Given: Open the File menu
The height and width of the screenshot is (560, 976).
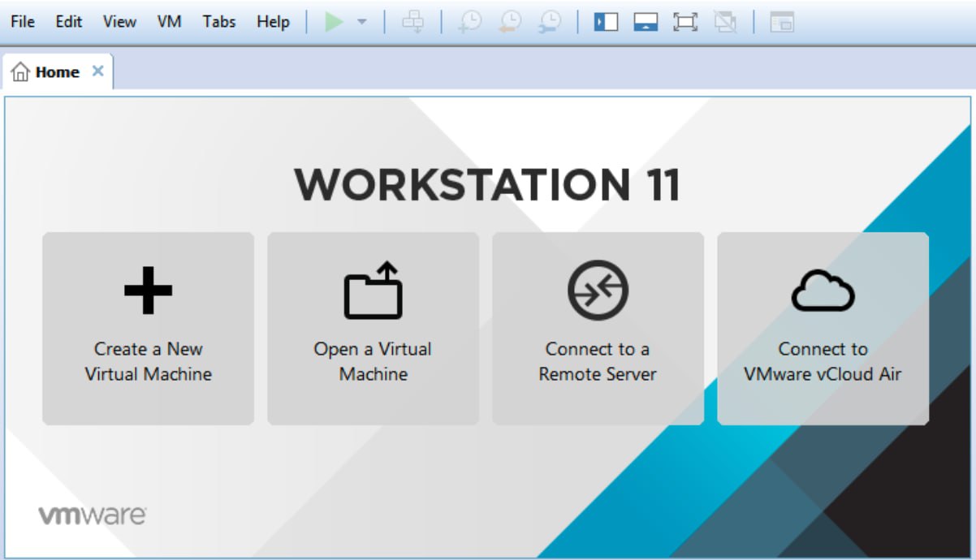Looking at the screenshot, I should click(x=23, y=22).
